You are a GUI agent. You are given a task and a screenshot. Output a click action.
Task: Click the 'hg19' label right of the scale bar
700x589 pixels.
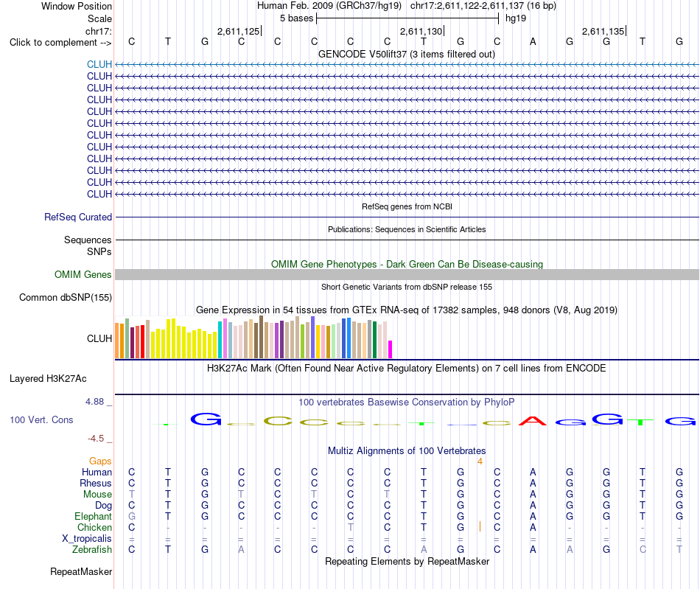[x=516, y=18]
